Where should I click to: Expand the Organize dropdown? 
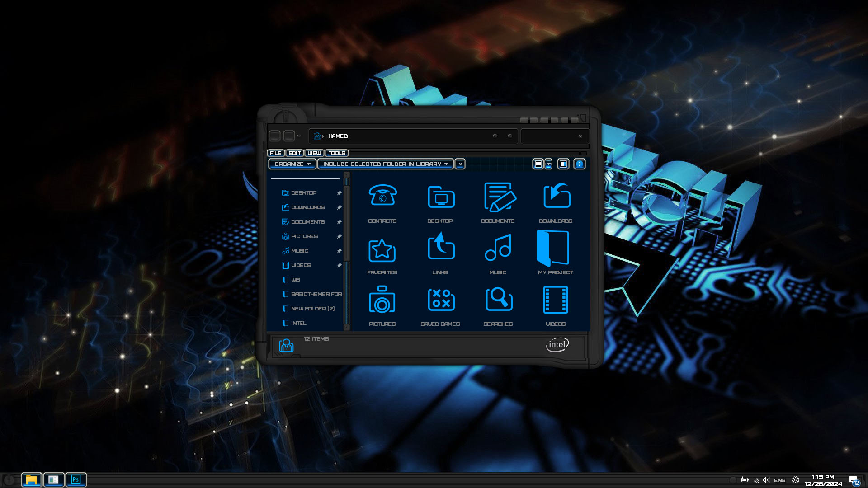pyautogui.click(x=292, y=164)
